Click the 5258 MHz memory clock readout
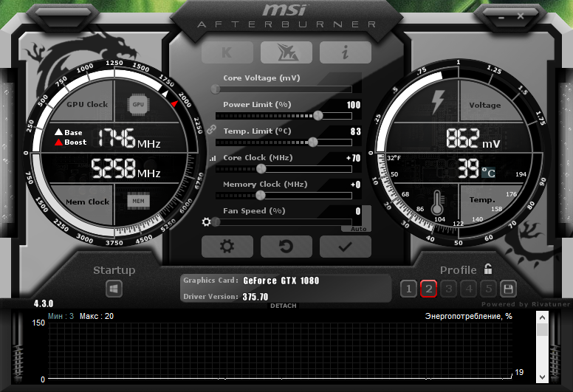573x392 pixels. tap(126, 168)
